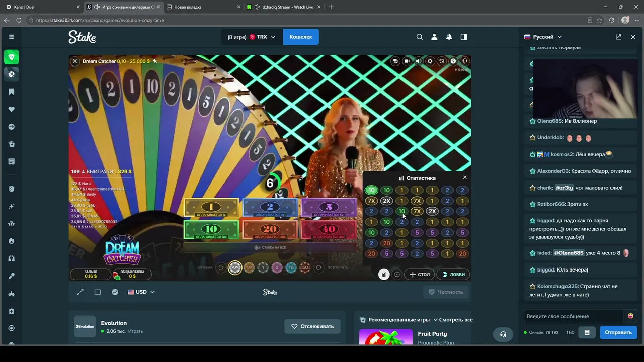Toggle the chat sidebar panel icon

[x=464, y=37]
